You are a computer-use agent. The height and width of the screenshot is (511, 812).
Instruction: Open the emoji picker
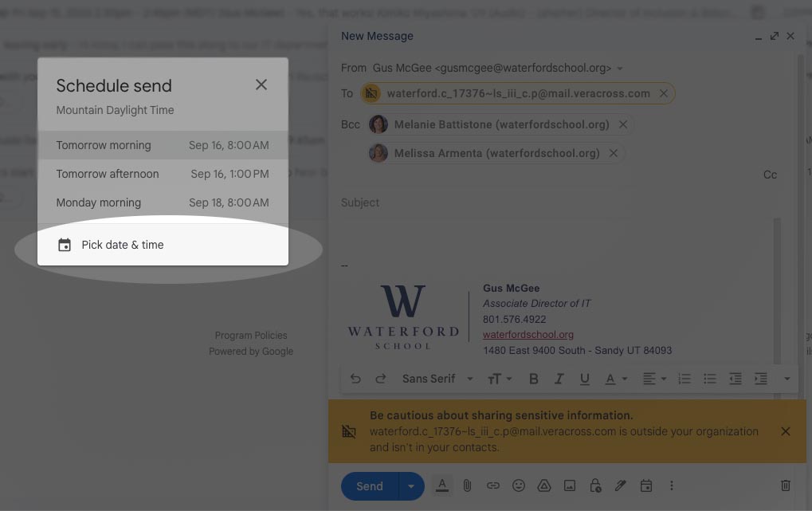pos(519,485)
